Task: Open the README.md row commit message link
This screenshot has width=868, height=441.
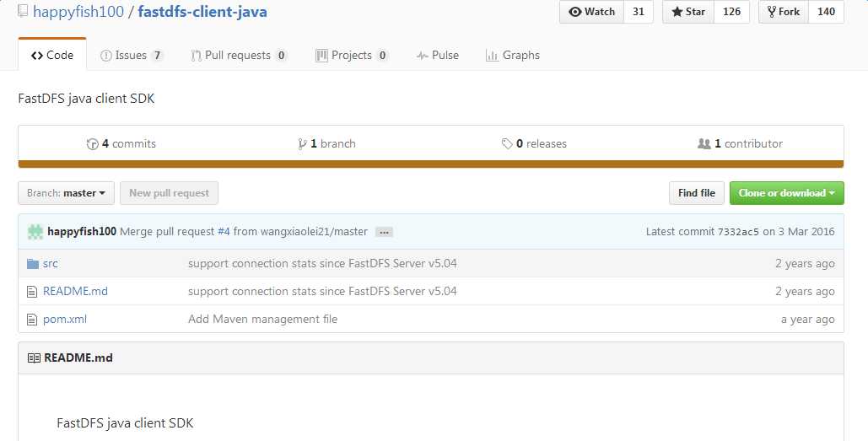Action: point(322,291)
